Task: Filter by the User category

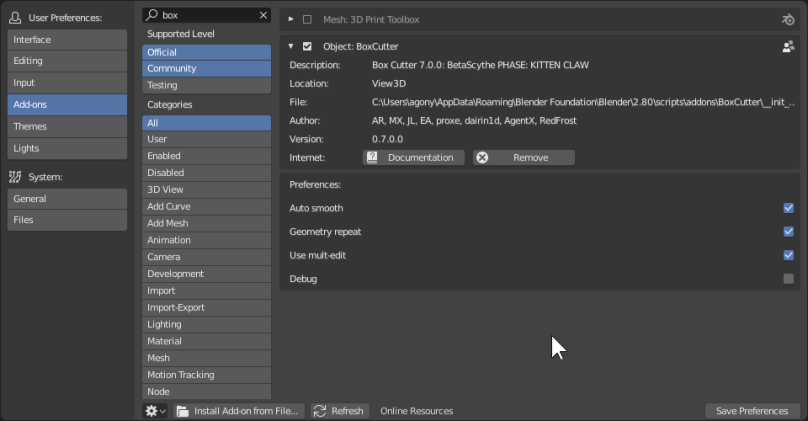Action: 206,139
